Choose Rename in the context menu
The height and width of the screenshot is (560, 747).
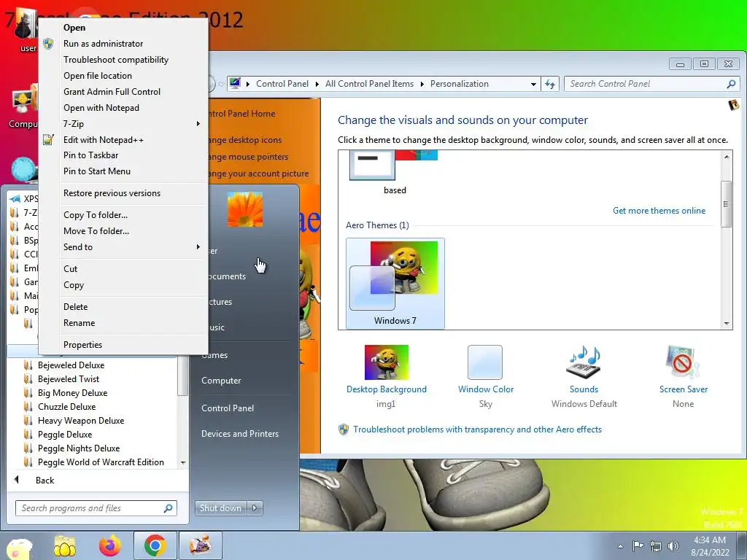(79, 323)
